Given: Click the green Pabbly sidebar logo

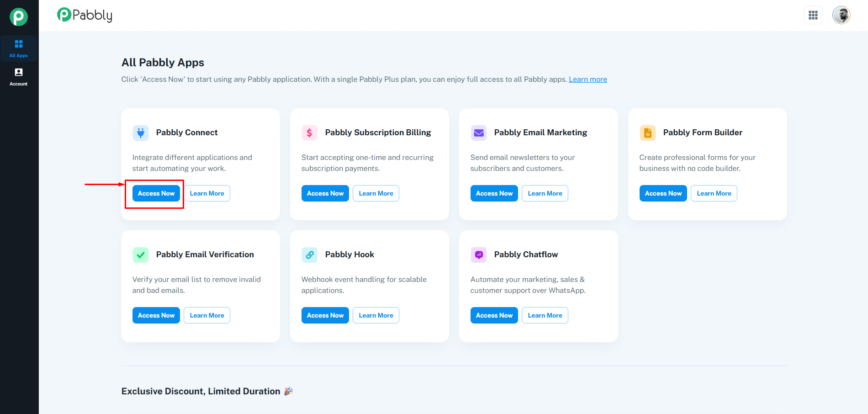Looking at the screenshot, I should click(x=19, y=17).
